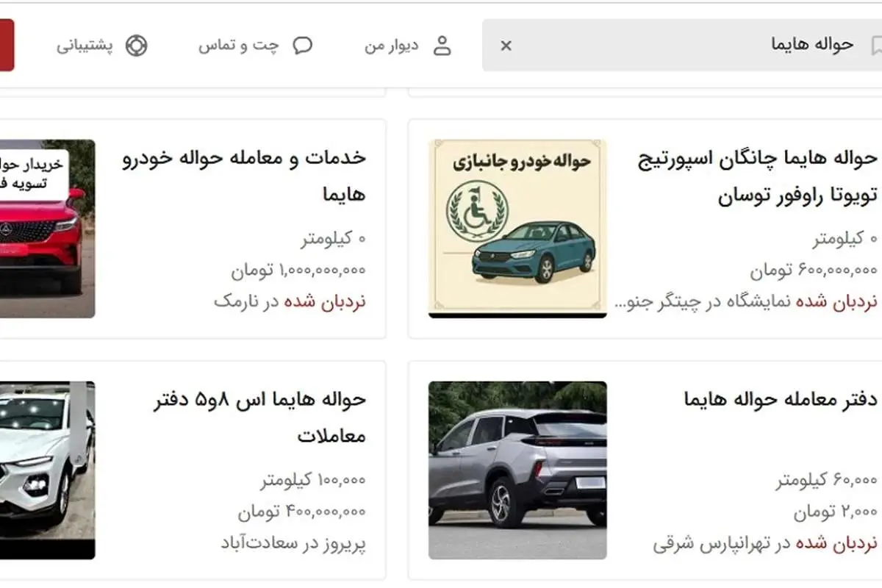Open the چت و تماس label
Viewport: 882px width, 588px height.
click(x=239, y=46)
